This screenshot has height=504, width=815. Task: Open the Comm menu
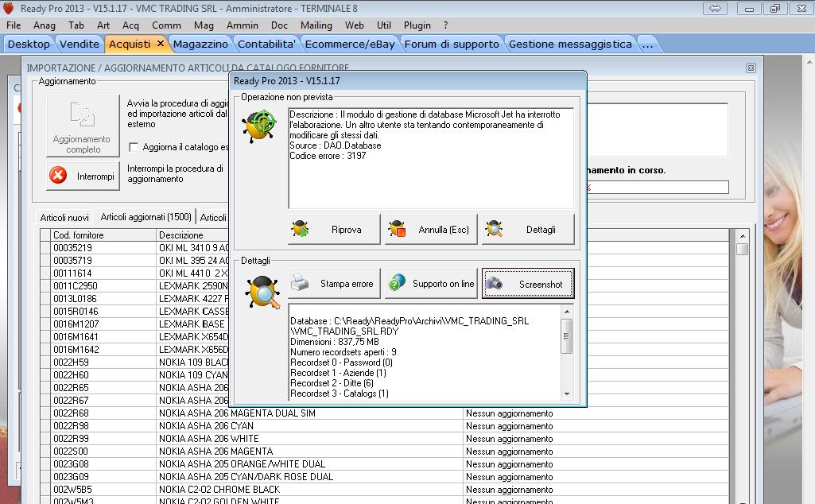click(166, 25)
